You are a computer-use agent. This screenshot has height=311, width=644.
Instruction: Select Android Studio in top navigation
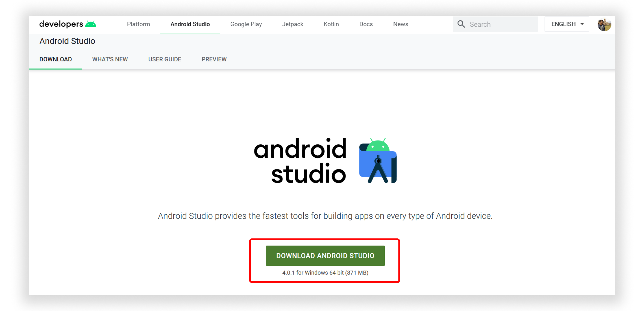[x=190, y=24]
